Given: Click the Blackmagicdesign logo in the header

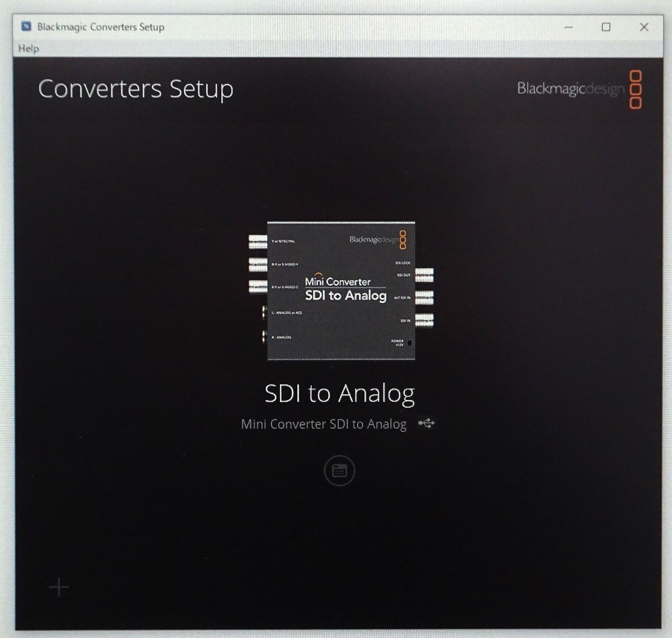Looking at the screenshot, I should (x=580, y=89).
